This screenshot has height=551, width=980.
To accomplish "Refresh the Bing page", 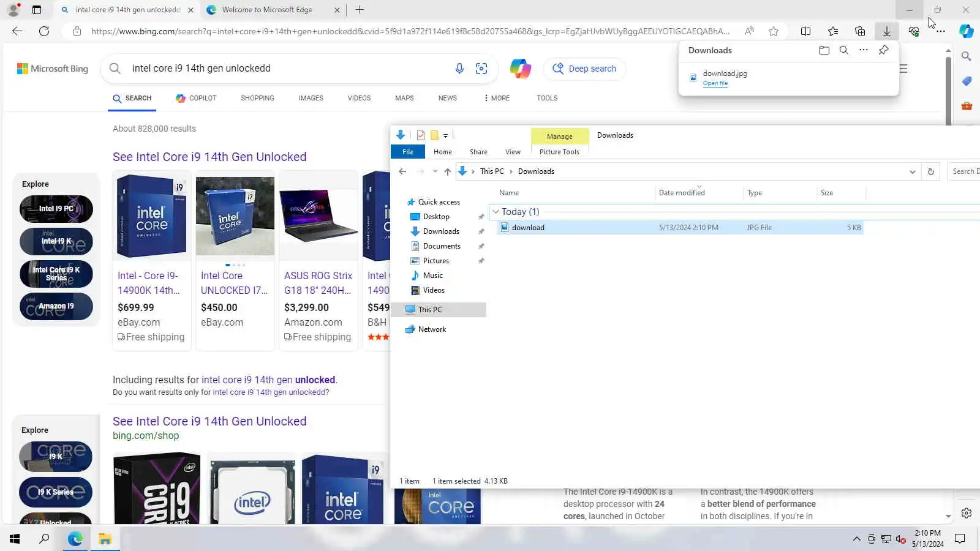I will (44, 31).
